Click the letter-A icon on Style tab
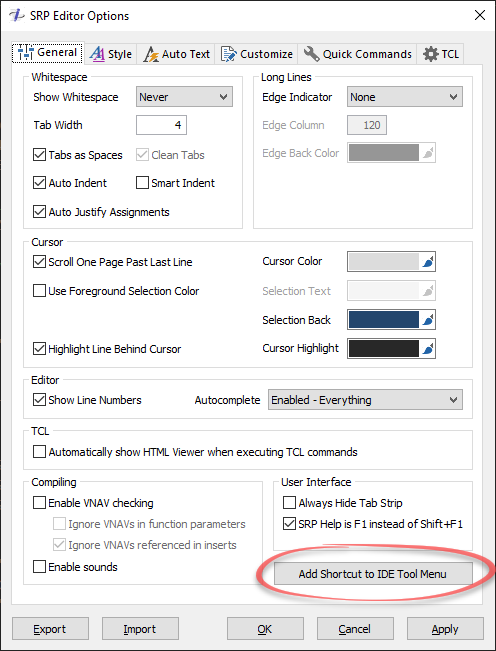The image size is (496, 651). (x=97, y=54)
